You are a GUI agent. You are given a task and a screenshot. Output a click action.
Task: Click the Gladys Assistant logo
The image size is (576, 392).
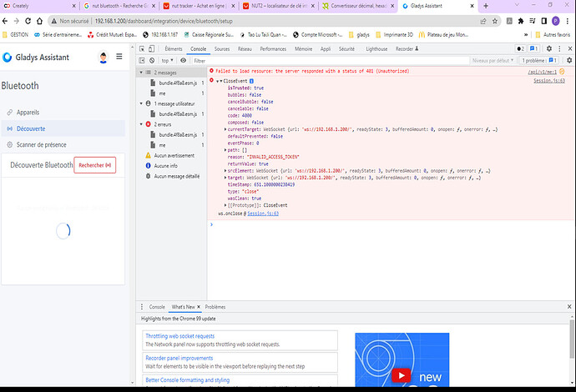point(7,58)
